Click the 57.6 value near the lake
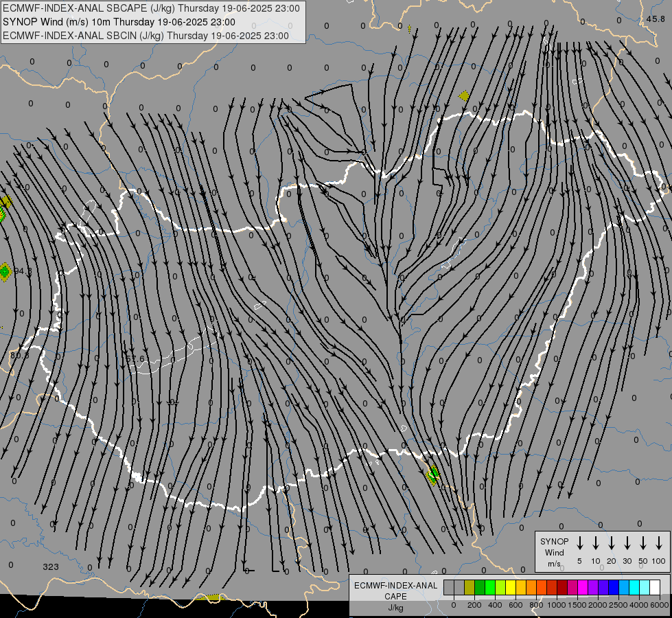This screenshot has width=672, height=618. [x=135, y=358]
